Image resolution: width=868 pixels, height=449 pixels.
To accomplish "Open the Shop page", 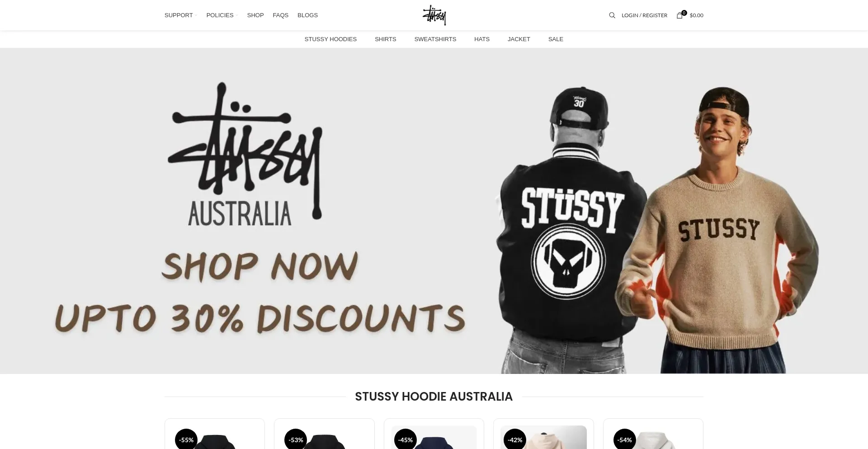I will tap(255, 15).
